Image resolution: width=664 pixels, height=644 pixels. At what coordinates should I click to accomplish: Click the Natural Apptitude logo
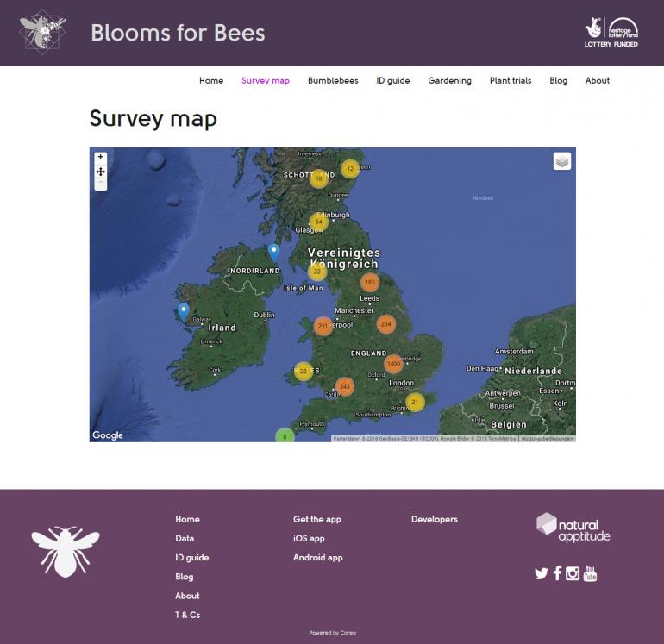(573, 528)
